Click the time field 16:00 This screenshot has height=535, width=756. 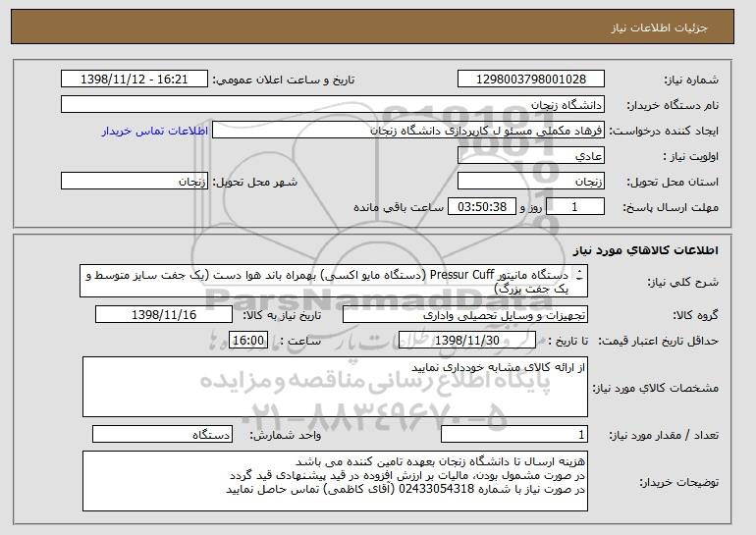tap(248, 341)
